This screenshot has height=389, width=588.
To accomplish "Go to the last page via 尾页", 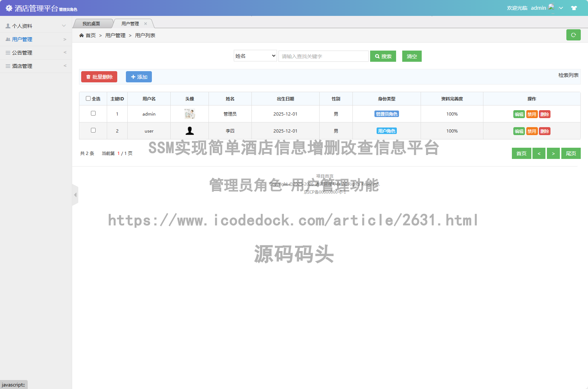I will [571, 153].
